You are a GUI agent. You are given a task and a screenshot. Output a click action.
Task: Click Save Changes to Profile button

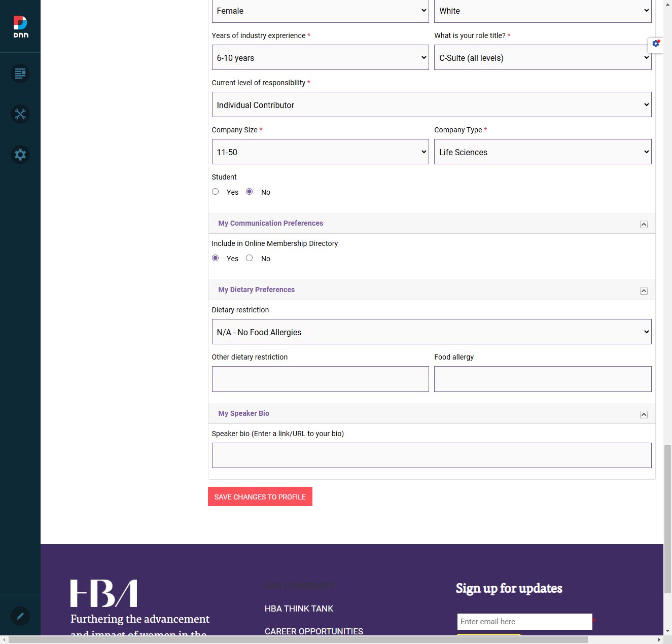pos(260,496)
